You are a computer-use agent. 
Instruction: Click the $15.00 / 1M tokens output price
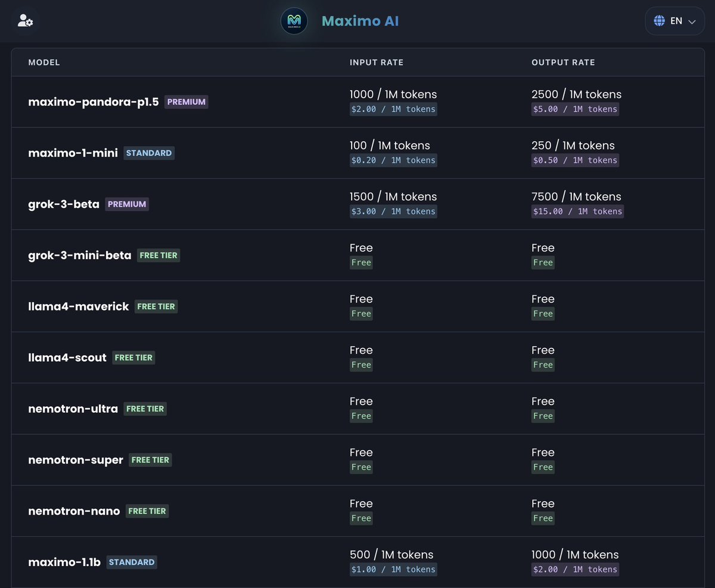[577, 211]
